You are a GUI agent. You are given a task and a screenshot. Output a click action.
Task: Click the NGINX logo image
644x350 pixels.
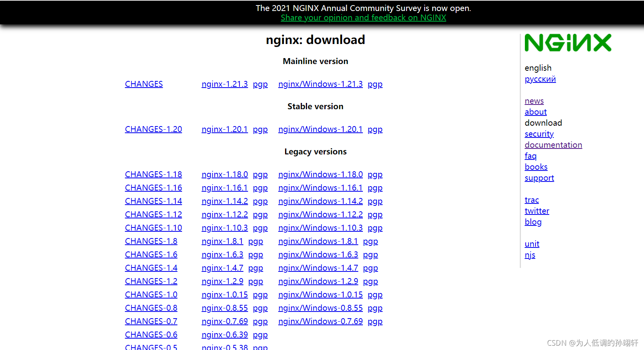click(568, 43)
